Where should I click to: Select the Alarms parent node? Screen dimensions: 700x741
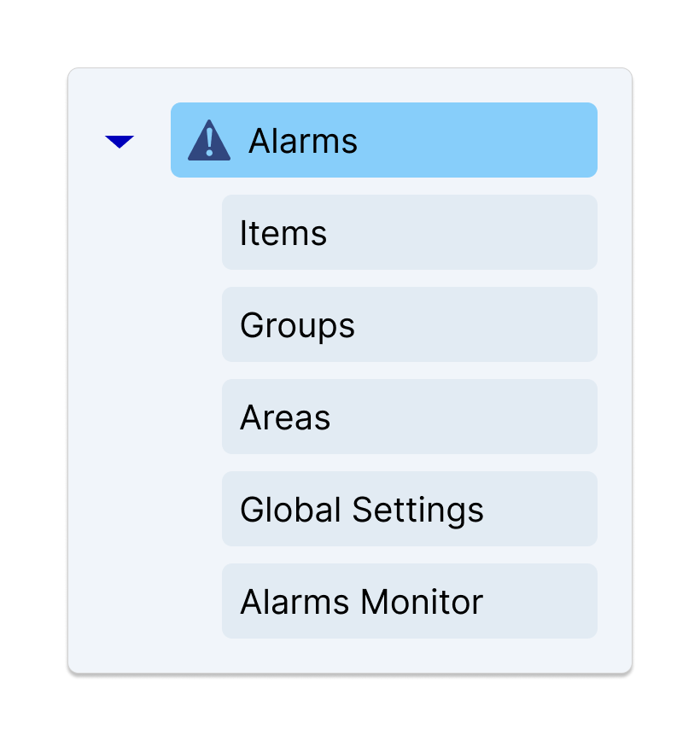tap(383, 140)
